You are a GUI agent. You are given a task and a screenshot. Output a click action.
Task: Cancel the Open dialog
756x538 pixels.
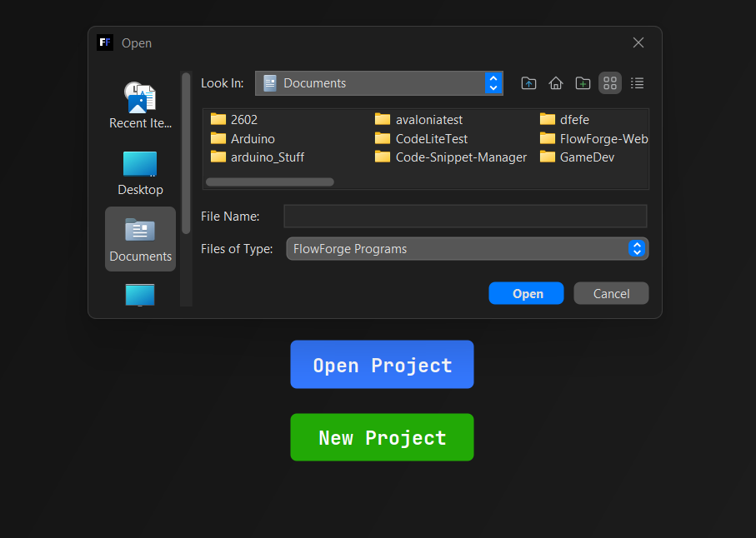point(611,293)
